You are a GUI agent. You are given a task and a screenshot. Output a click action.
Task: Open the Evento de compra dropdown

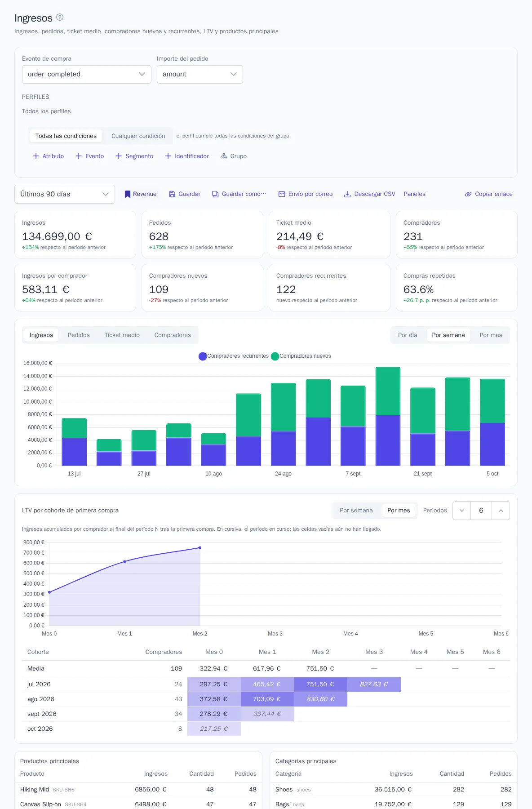point(87,75)
